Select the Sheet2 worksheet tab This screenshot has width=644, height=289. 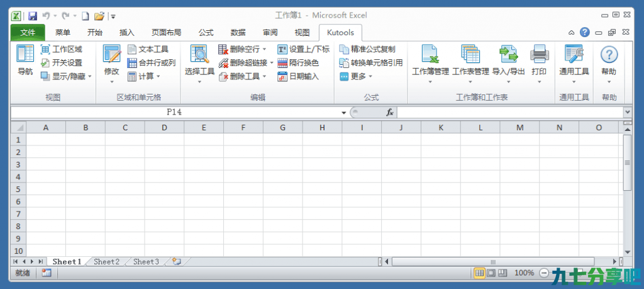(106, 261)
